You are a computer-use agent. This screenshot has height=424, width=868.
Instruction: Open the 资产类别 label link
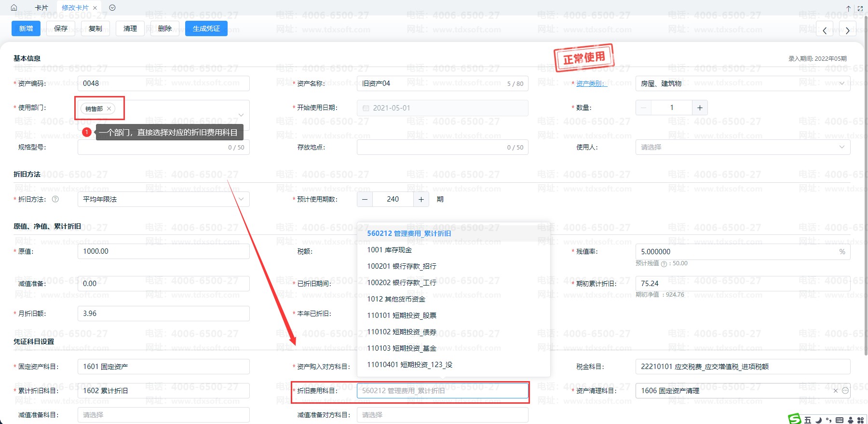coord(590,83)
